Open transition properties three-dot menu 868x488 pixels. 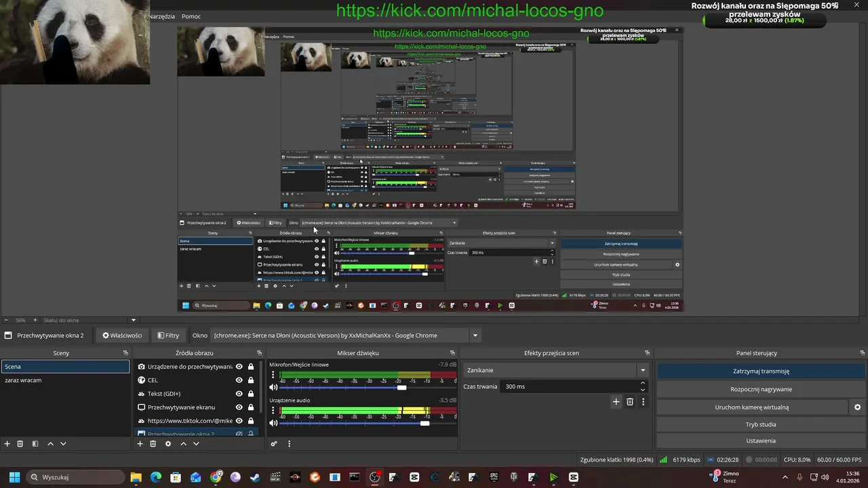643,402
